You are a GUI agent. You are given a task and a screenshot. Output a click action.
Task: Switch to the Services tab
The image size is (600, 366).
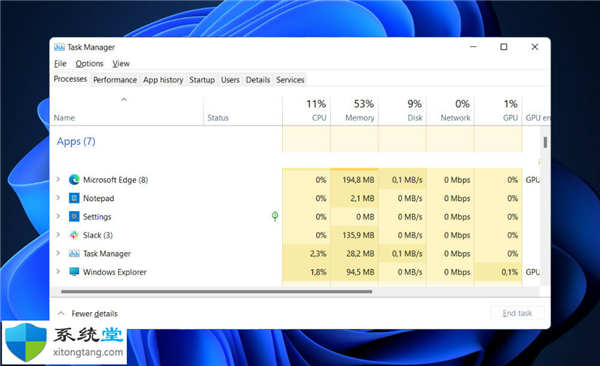[290, 80]
